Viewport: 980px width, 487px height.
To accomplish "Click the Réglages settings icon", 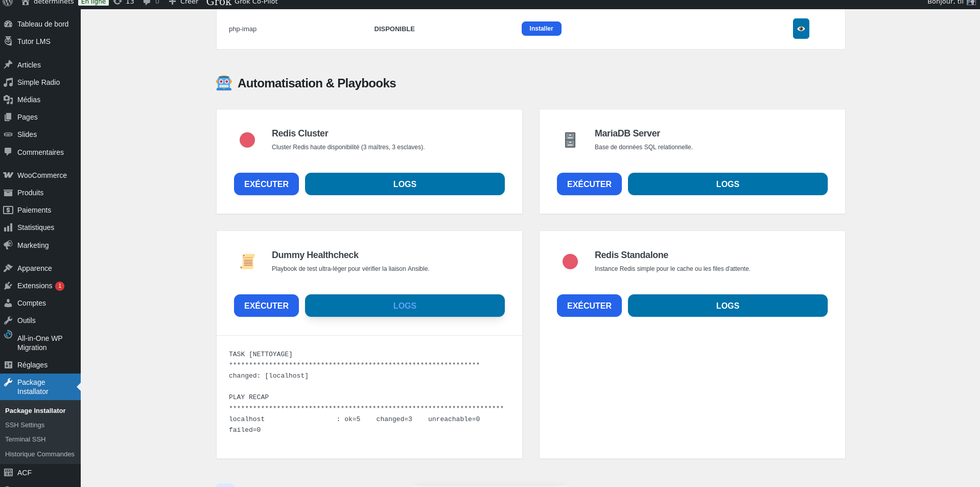I will (8, 365).
